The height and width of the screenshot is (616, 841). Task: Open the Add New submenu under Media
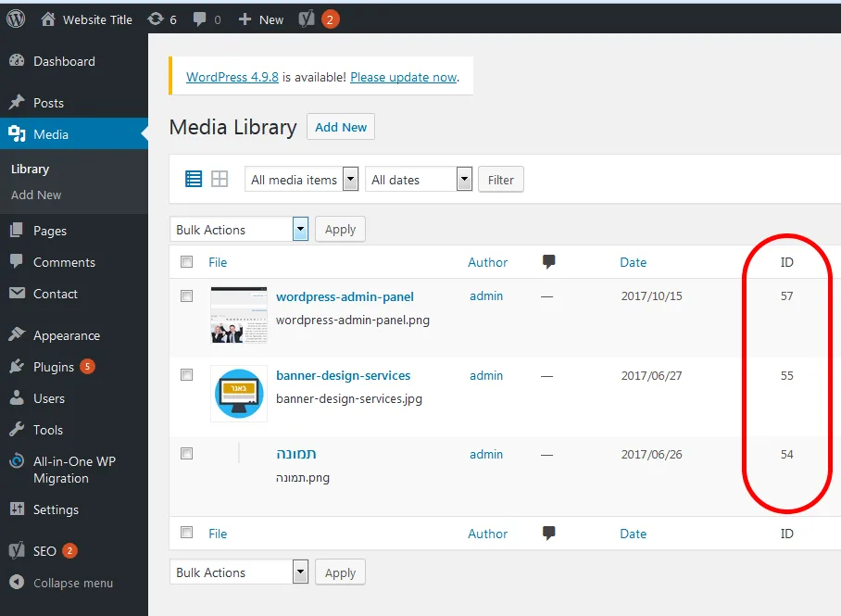click(x=36, y=195)
